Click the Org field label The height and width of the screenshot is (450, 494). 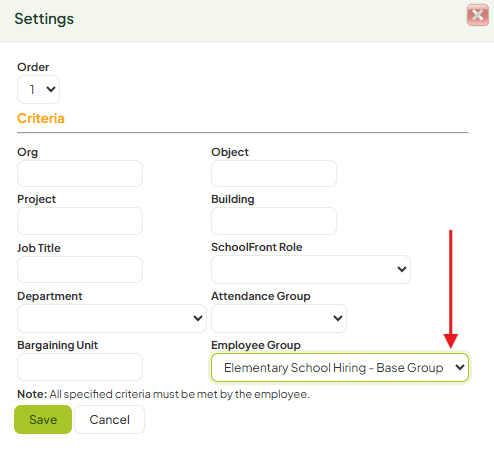28,152
